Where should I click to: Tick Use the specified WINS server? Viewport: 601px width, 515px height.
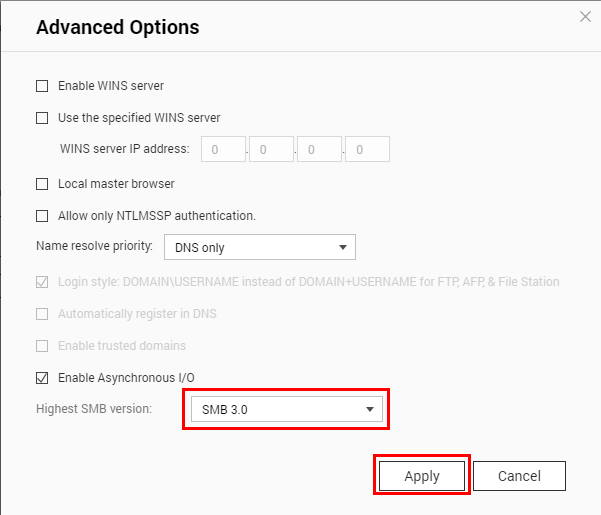(42, 118)
